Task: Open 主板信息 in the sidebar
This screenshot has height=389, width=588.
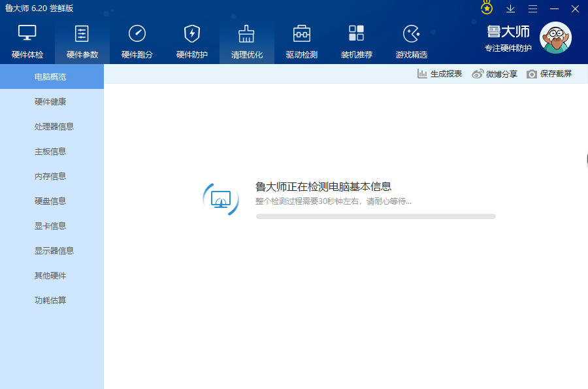Action: click(x=52, y=151)
